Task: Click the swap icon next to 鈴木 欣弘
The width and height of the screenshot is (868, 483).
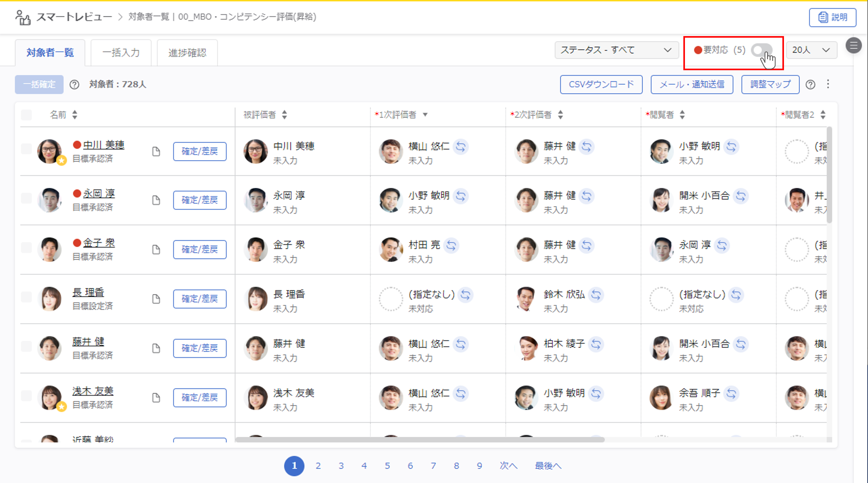Action: [596, 295]
